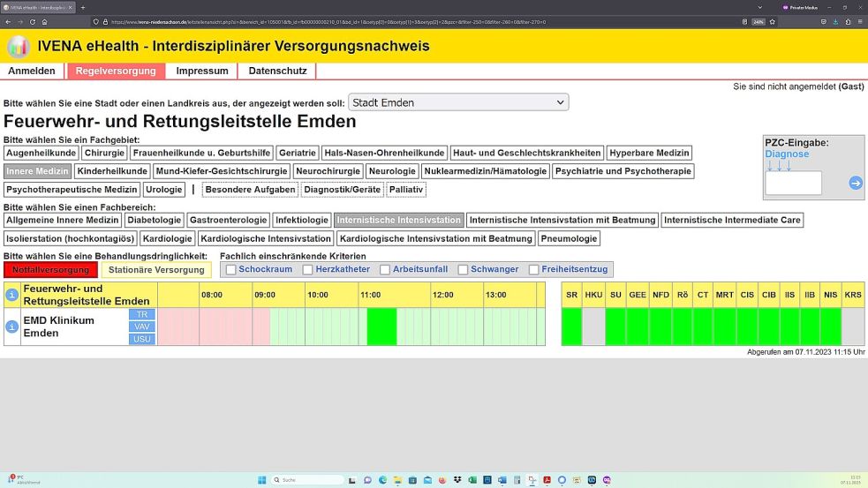Image resolution: width=868 pixels, height=488 pixels.
Task: Enable the Herzkatheter checkbox
Action: [308, 269]
